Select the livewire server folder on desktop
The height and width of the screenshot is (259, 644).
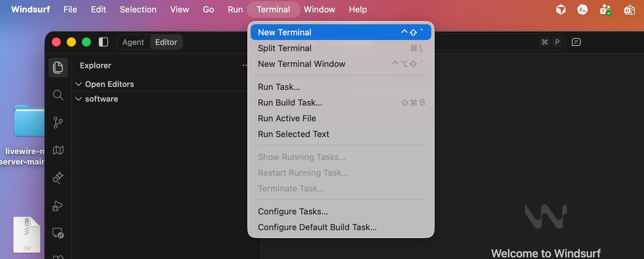pos(29,121)
